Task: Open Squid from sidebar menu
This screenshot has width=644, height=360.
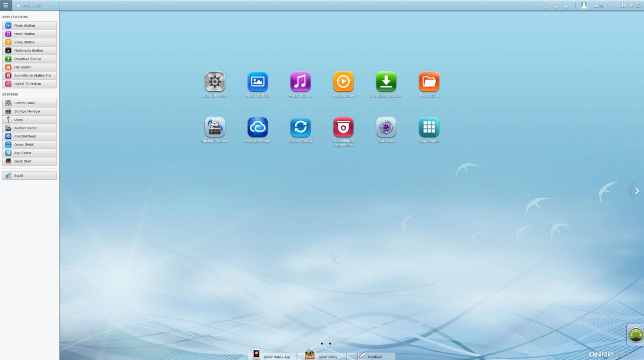Action: 29,176
